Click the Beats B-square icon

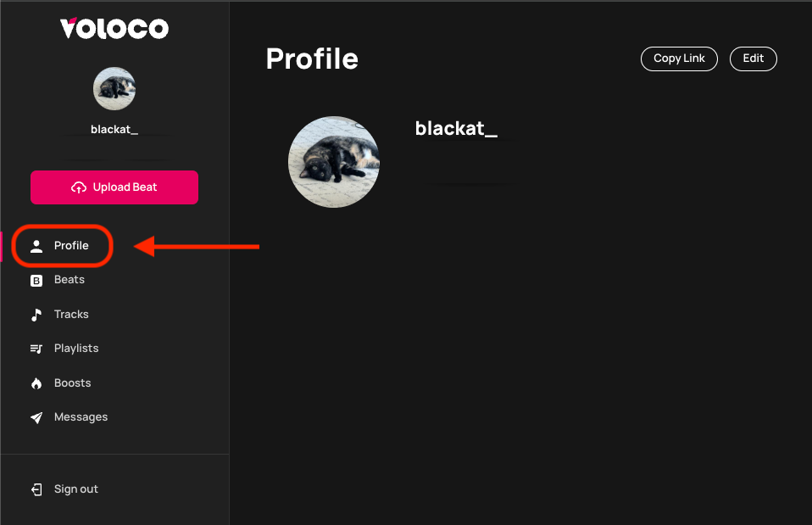click(36, 281)
